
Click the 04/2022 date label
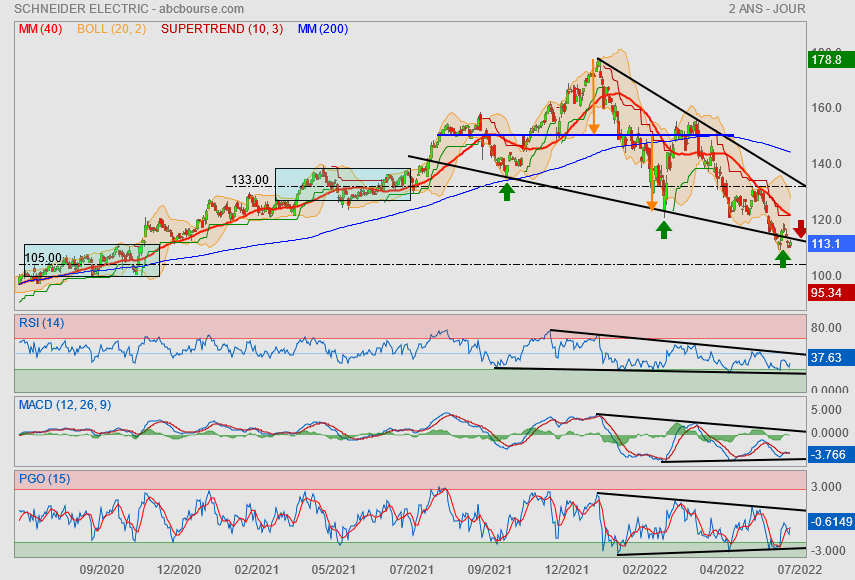click(721, 570)
